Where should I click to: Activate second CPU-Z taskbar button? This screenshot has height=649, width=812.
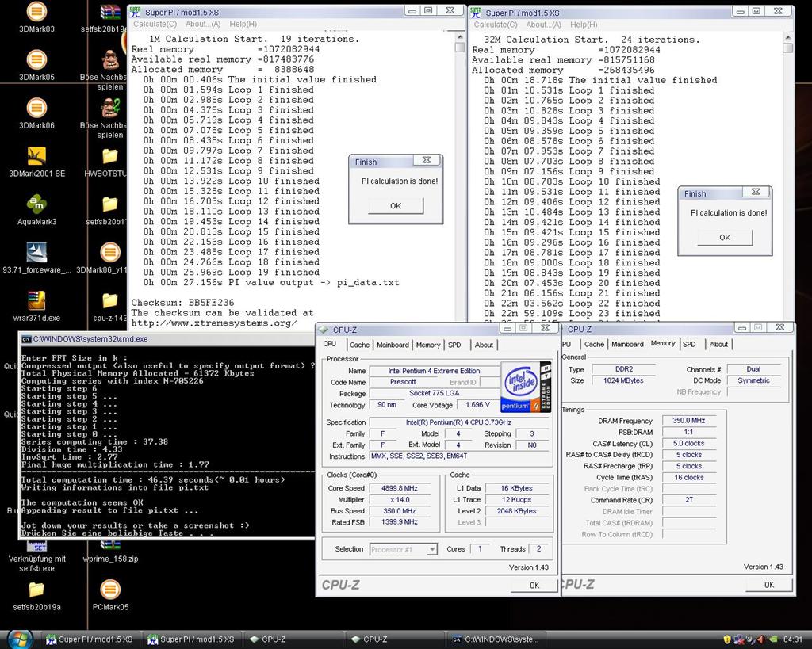click(394, 639)
